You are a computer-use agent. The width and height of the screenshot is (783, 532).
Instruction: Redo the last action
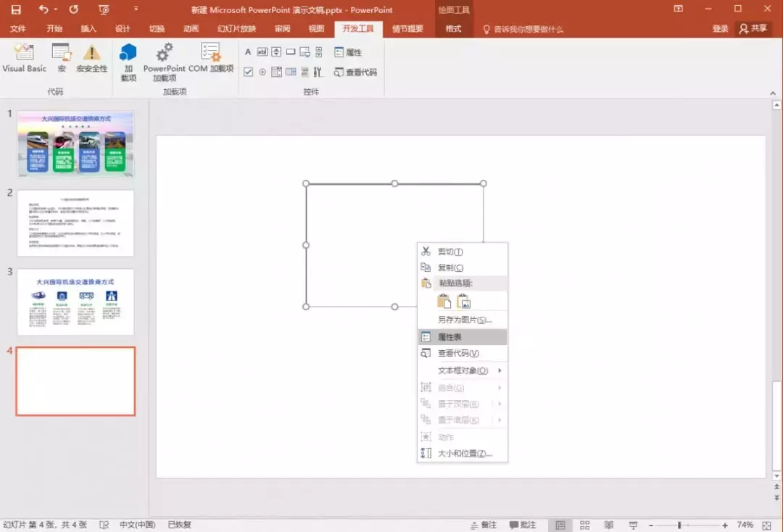coord(73,9)
